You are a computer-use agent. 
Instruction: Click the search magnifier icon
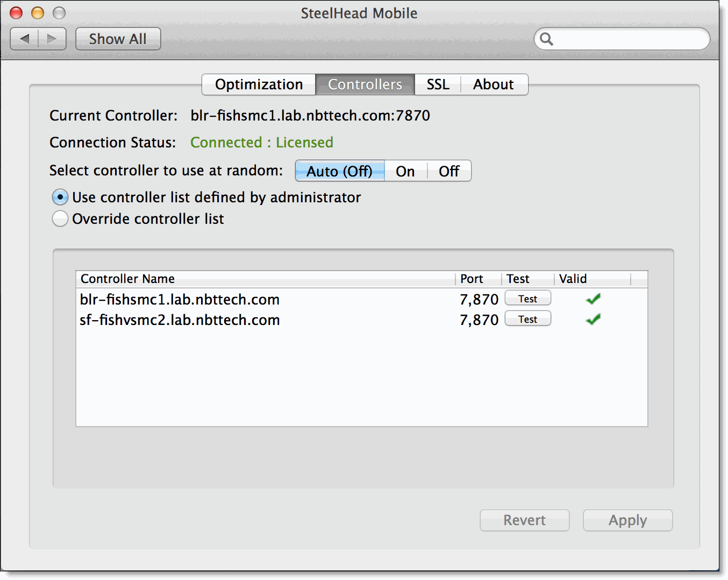point(547,39)
